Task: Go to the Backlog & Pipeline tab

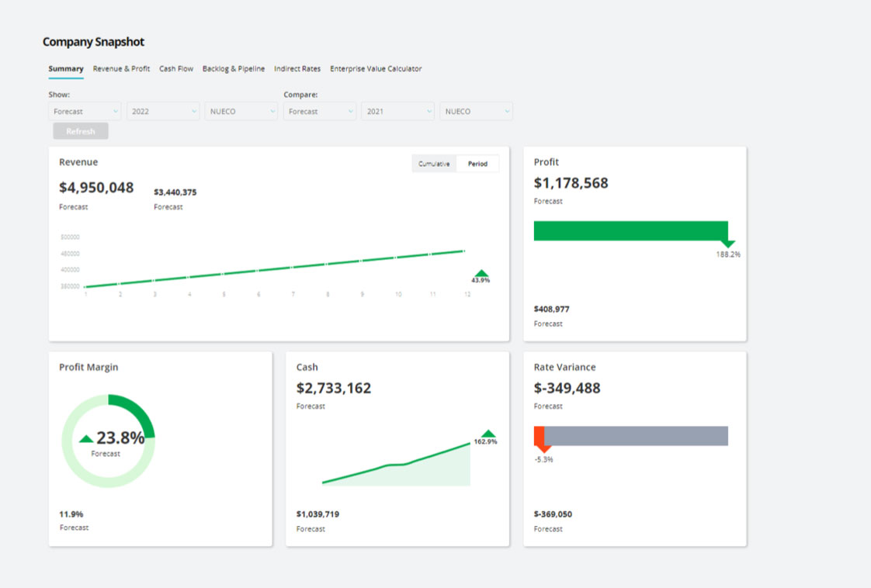Action: tap(234, 69)
